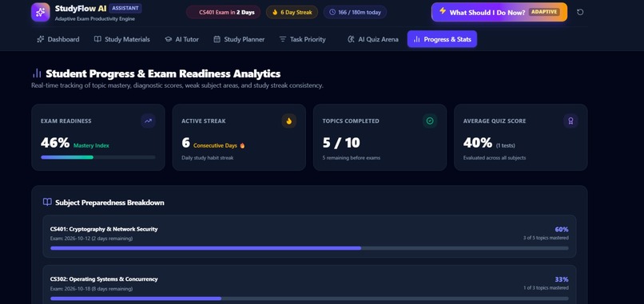Click the flame icon on Active Streak card
This screenshot has width=644, height=304.
(289, 121)
